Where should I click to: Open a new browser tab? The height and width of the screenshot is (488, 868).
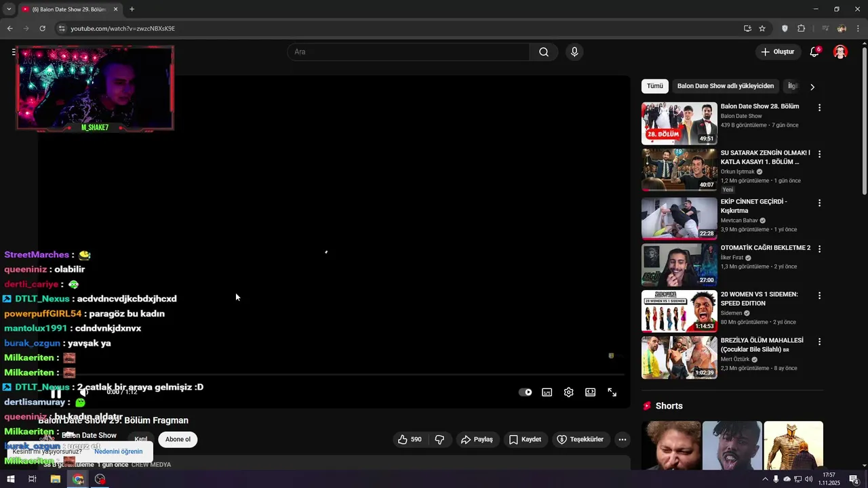(x=132, y=9)
